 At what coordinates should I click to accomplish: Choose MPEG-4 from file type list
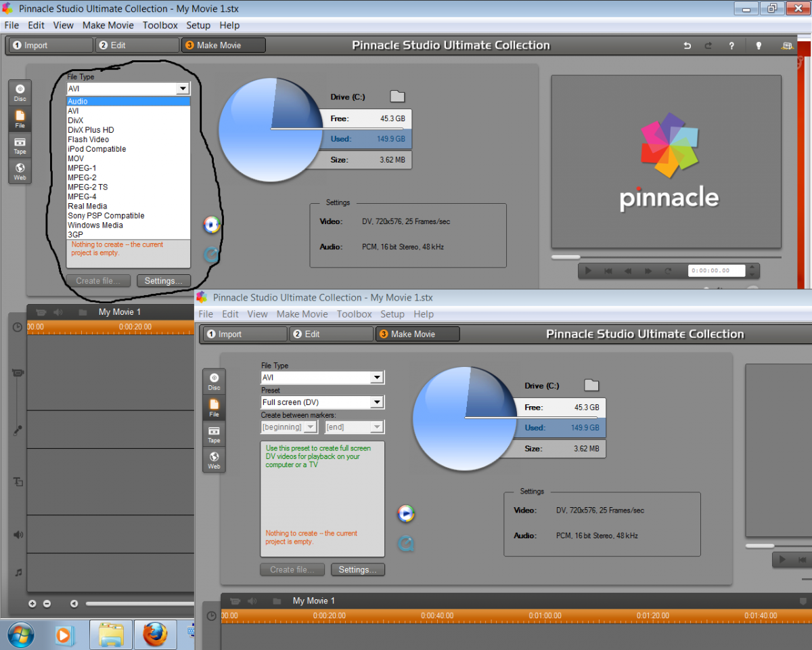pos(129,196)
